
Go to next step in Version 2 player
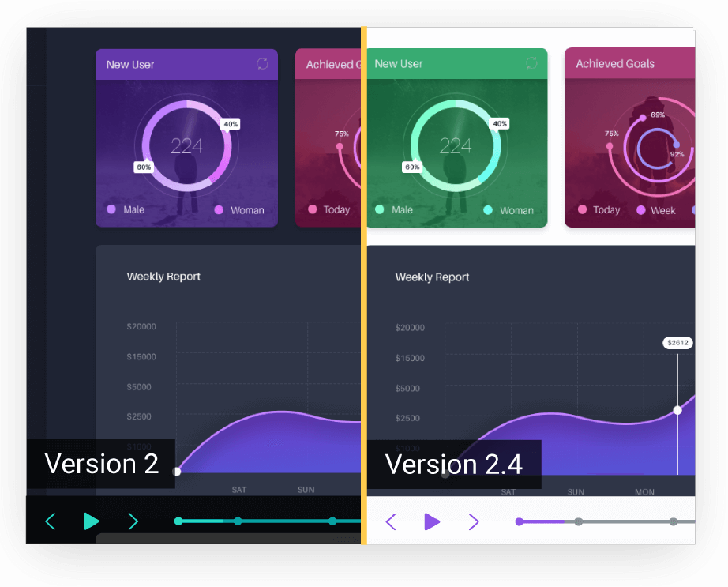point(133,521)
